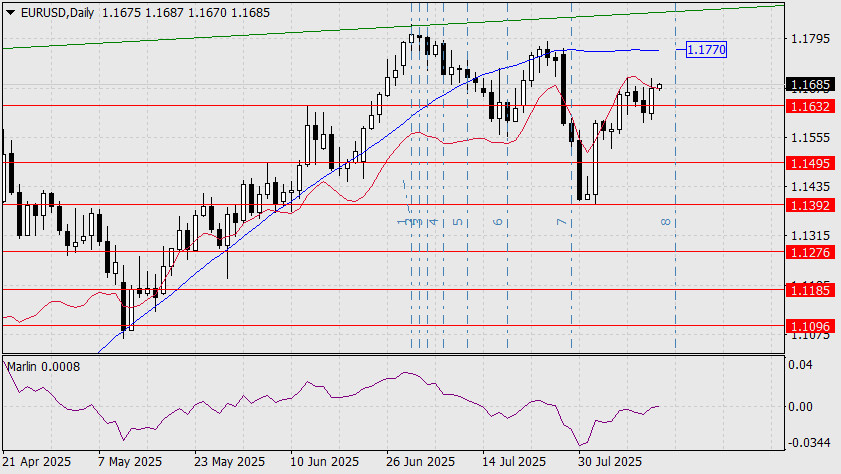Click the current price 1.1685 black label

pos(810,84)
